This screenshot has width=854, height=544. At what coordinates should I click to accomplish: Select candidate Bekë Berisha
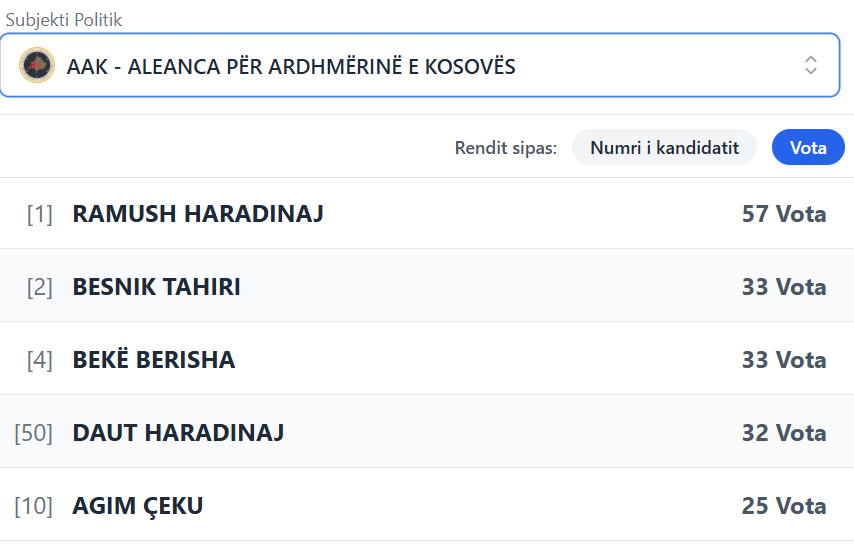(154, 360)
